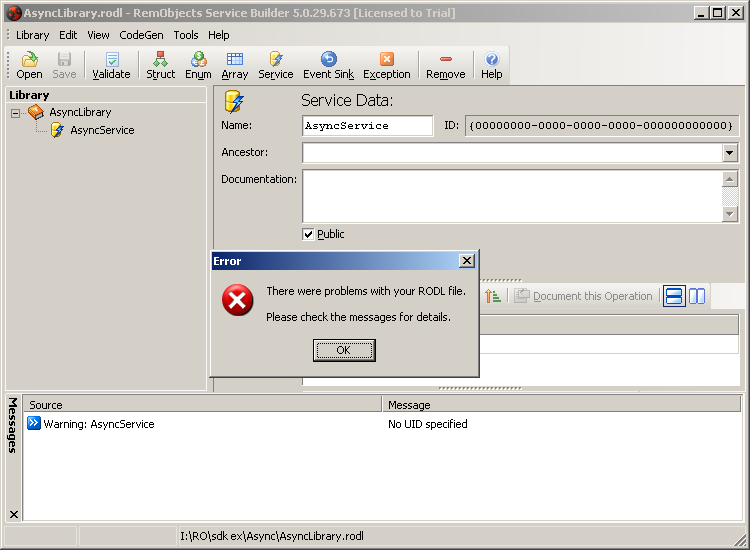Select AsyncLibrary in the library tree
750x550 pixels.
pos(80,112)
